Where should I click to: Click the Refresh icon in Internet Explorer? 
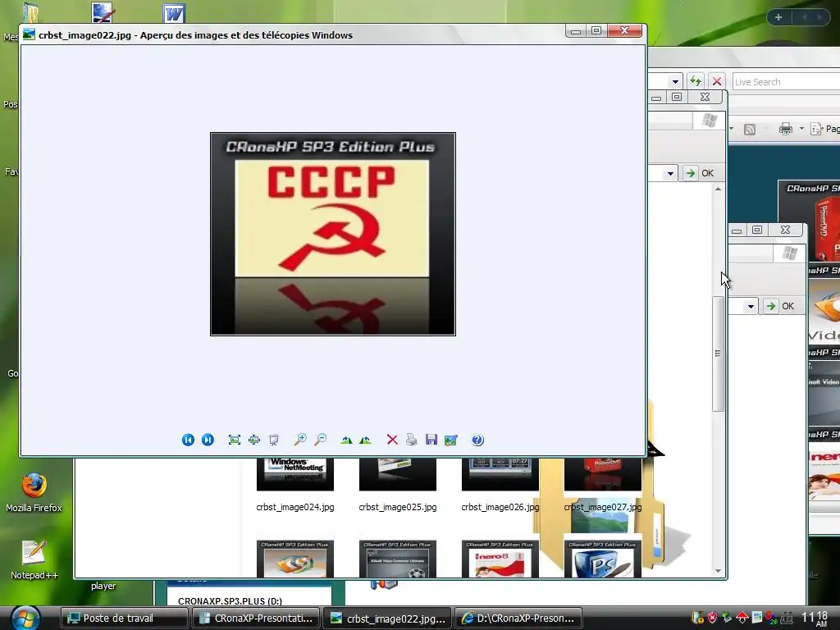click(696, 81)
